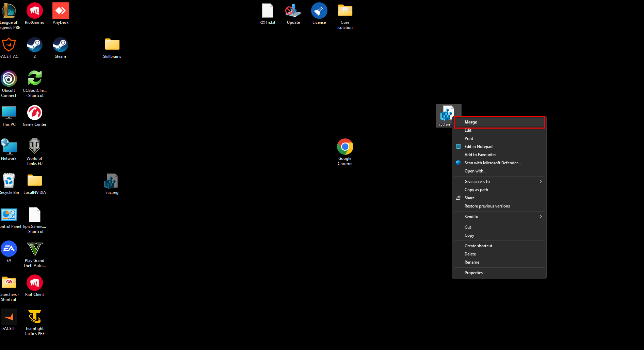Select the Game Center icon
This screenshot has height=350, width=644.
[34, 116]
